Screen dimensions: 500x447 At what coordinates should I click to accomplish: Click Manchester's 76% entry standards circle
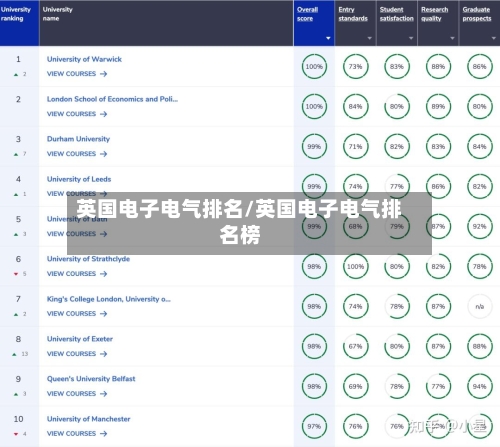(355, 427)
